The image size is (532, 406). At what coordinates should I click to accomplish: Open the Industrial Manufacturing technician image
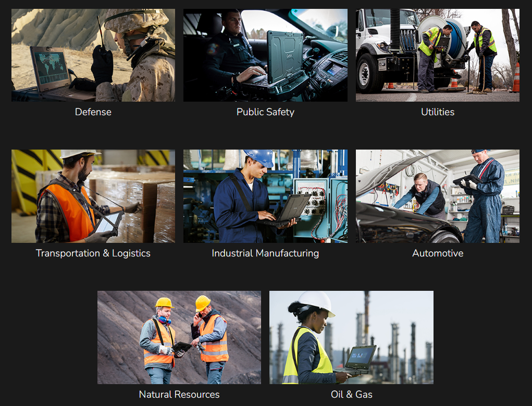click(x=265, y=196)
